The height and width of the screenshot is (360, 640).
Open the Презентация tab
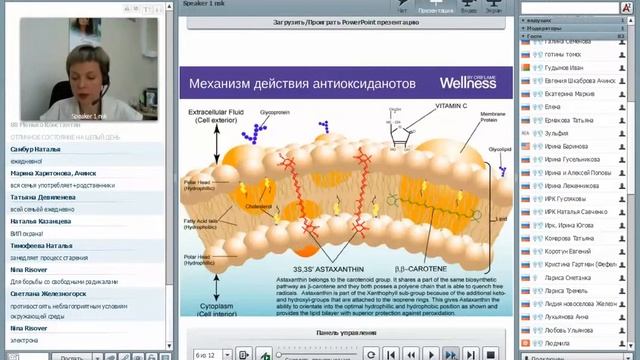coord(436,6)
